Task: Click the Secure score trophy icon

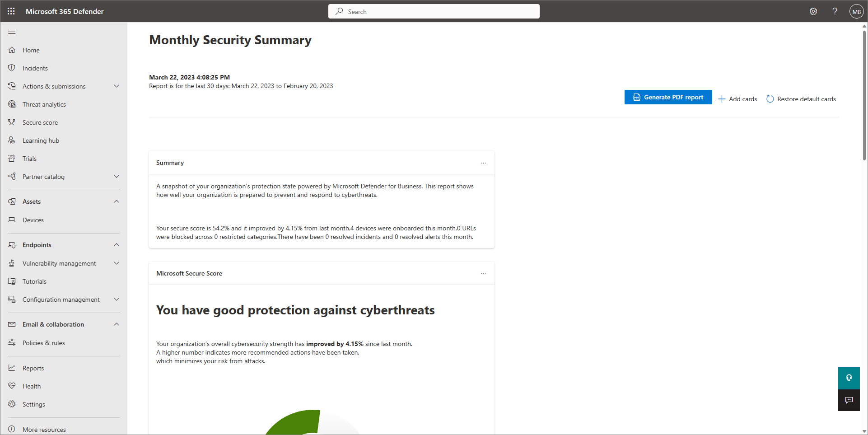Action: pos(12,122)
